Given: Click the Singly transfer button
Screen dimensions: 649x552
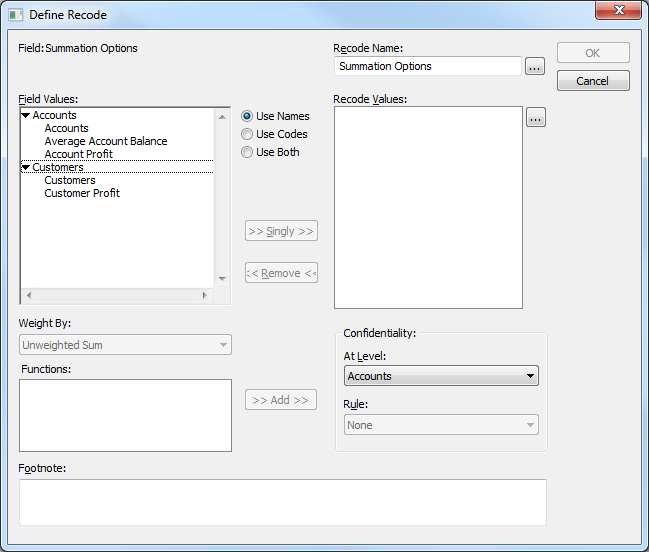Looking at the screenshot, I should (x=281, y=231).
